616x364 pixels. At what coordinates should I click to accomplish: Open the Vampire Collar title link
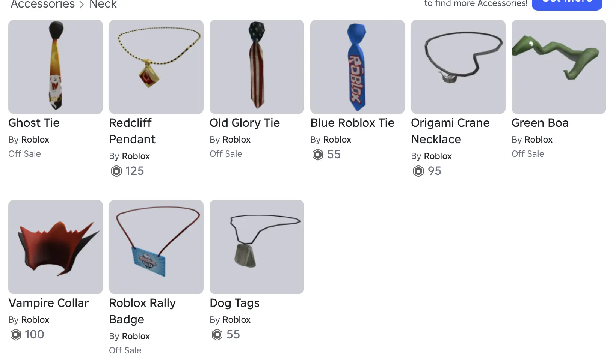[48, 303]
